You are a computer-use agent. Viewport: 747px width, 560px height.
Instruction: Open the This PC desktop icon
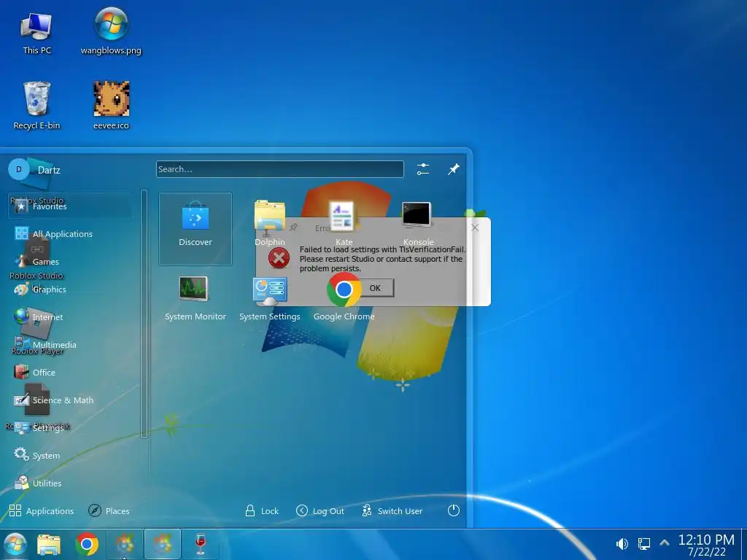click(x=36, y=34)
